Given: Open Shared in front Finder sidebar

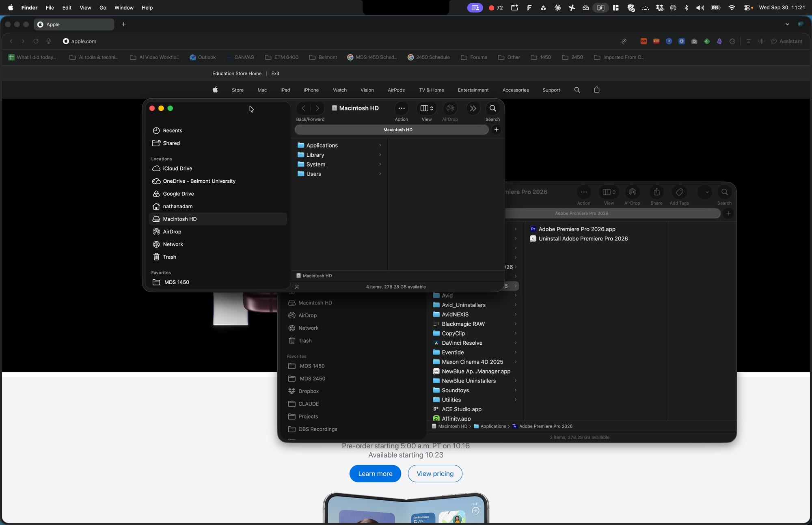Looking at the screenshot, I should tap(218, 143).
